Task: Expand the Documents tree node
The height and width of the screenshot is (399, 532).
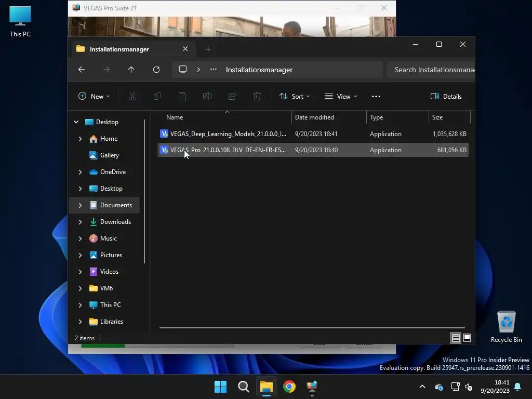Action: (80, 205)
